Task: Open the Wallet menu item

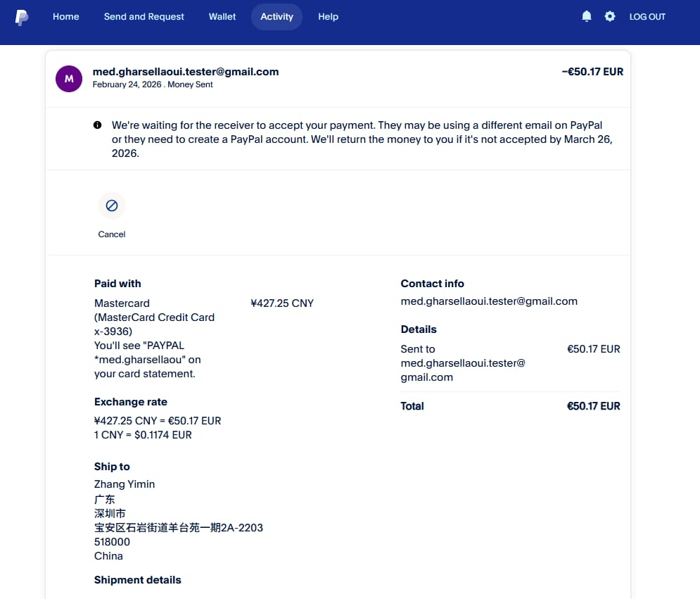Action: point(222,16)
